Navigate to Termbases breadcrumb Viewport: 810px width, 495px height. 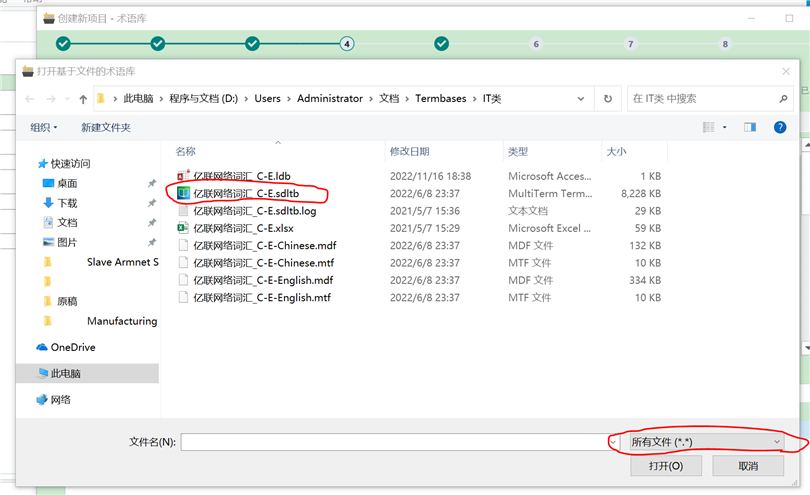[441, 99]
